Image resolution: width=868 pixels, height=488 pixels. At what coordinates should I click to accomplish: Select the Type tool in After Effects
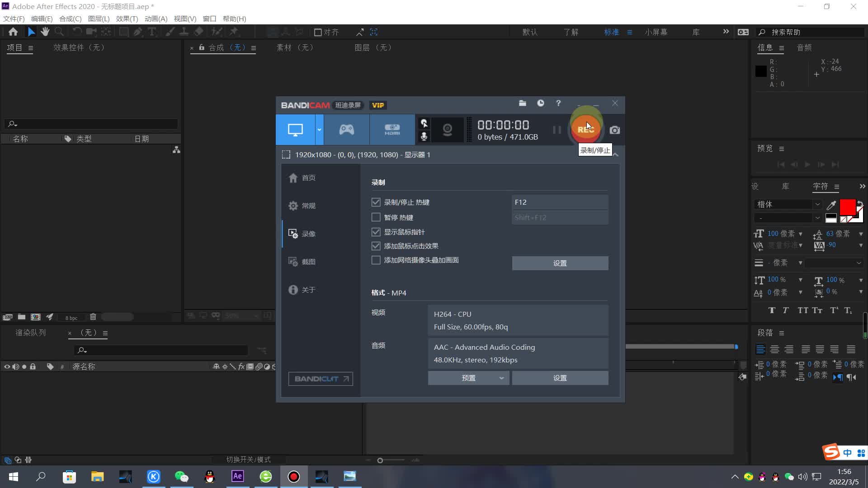152,32
